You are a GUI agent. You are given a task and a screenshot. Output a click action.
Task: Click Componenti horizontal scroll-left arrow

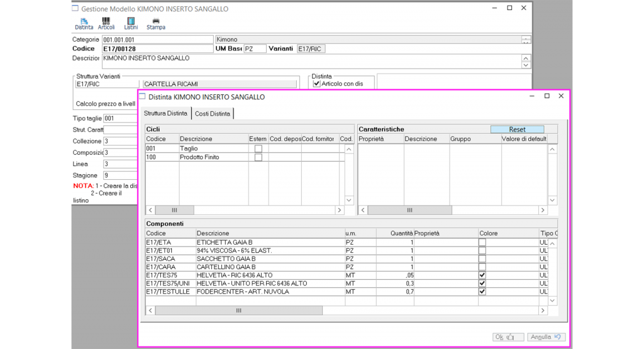point(150,311)
